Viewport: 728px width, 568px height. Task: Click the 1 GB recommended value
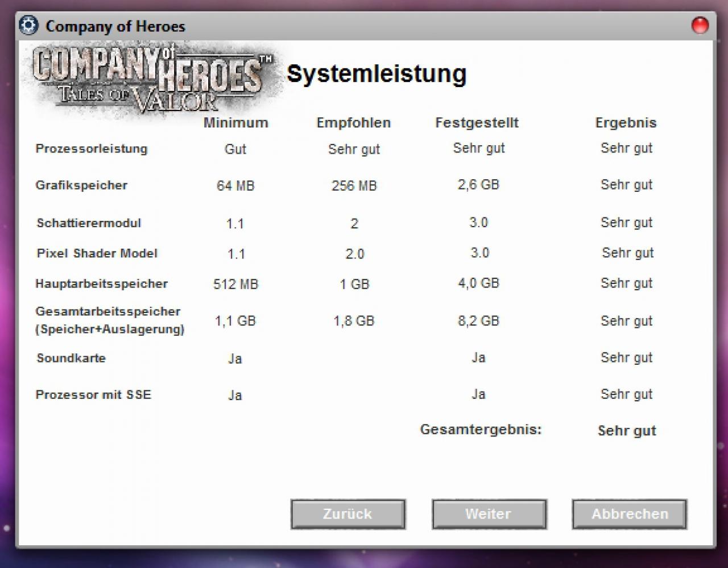[354, 284]
